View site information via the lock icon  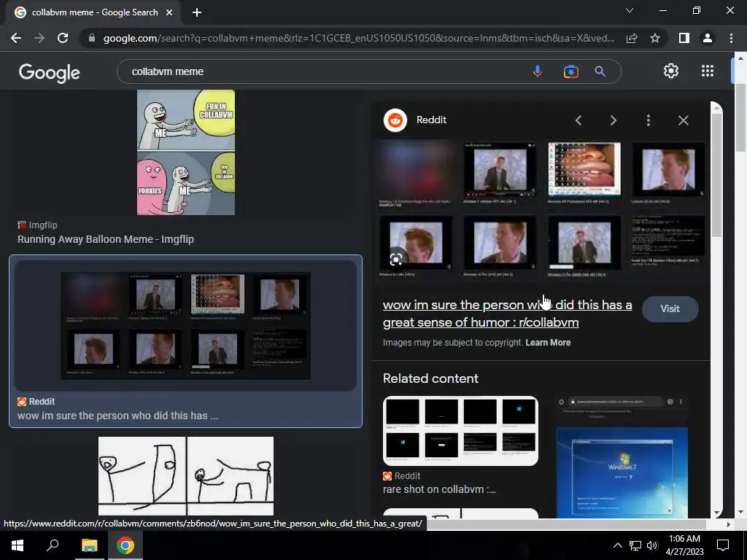(91, 38)
